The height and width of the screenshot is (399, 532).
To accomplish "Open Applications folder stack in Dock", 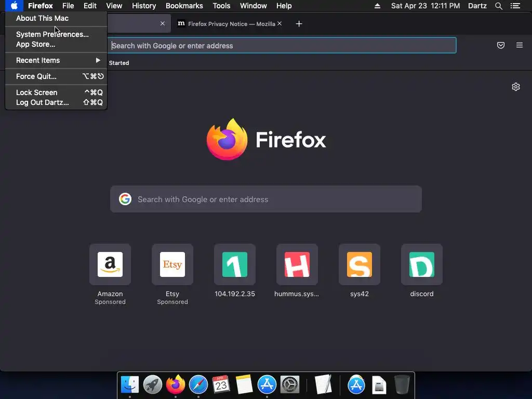I will click(356, 385).
